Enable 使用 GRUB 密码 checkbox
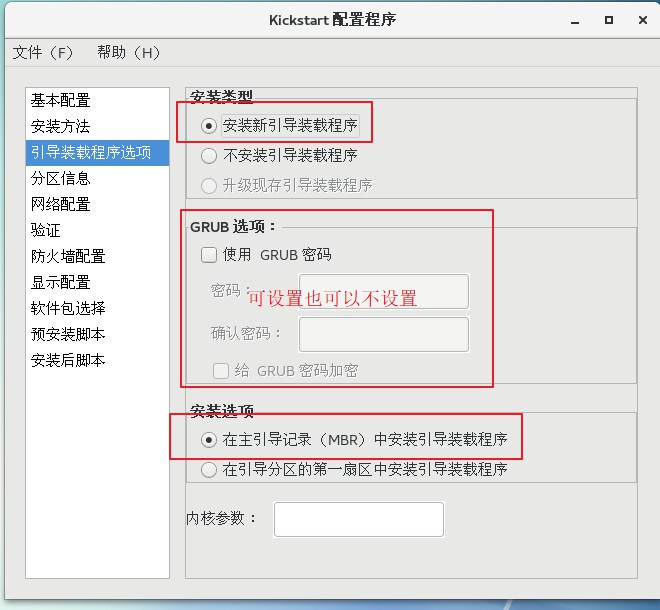The width and height of the screenshot is (660, 610). (x=209, y=255)
